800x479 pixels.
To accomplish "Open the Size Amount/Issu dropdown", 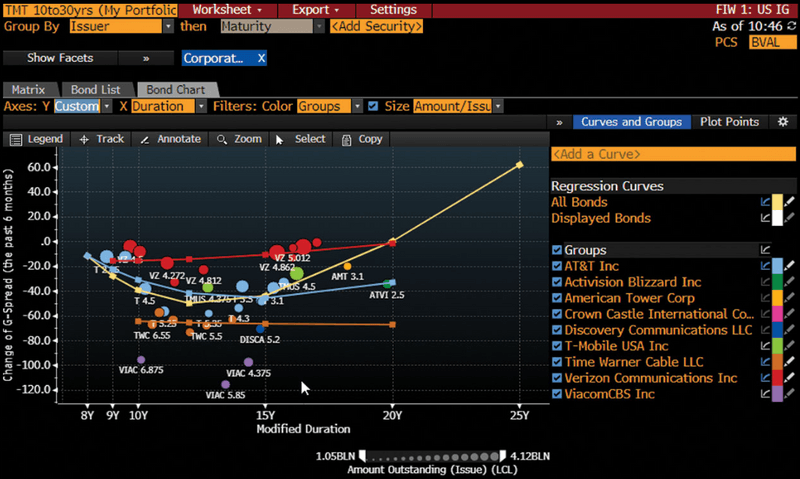I will [x=498, y=106].
